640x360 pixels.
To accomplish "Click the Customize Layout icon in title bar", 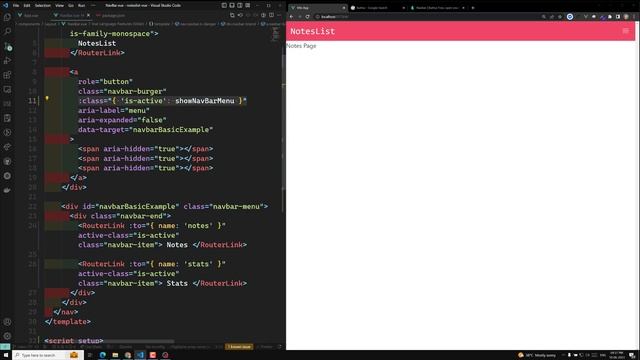I will (248, 5).
